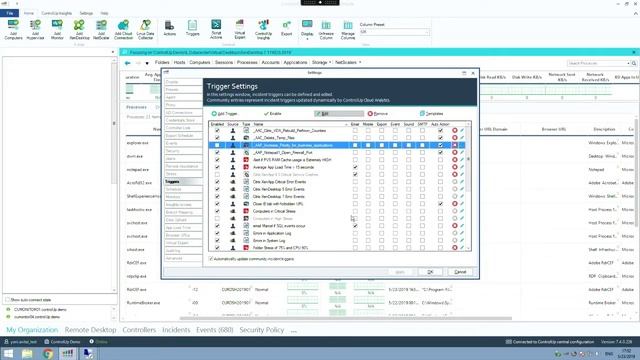
Task: Click the Cancel button in Settings
Action: (x=460, y=272)
